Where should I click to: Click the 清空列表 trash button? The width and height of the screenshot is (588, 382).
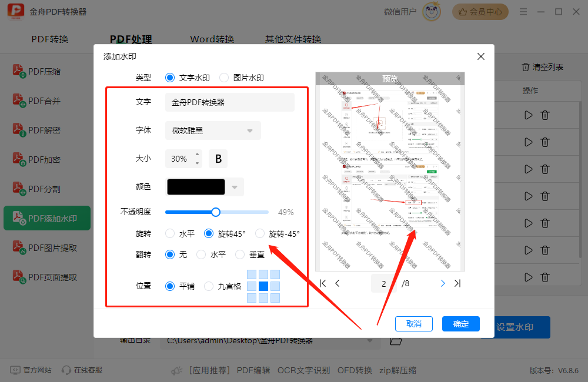pos(542,67)
